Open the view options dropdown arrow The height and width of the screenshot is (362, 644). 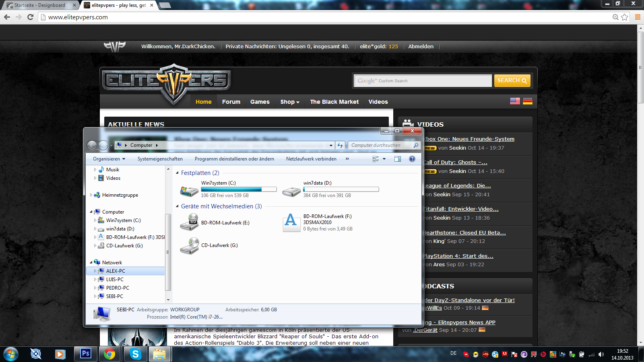coord(384,159)
